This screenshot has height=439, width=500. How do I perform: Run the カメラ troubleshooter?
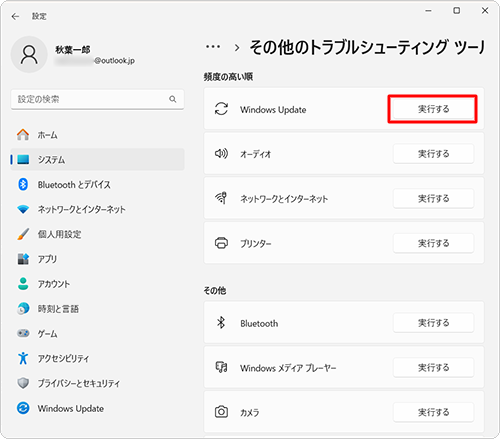coord(433,412)
